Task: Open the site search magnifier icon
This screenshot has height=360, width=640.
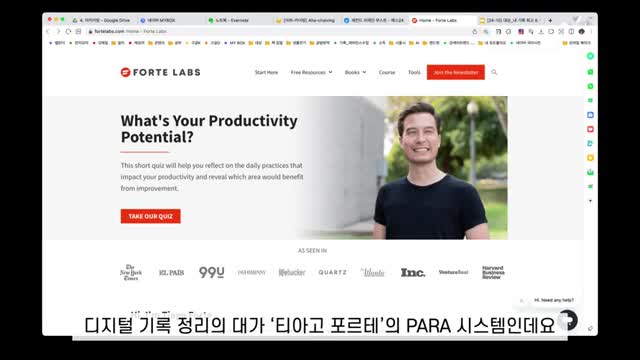Action: (x=494, y=72)
